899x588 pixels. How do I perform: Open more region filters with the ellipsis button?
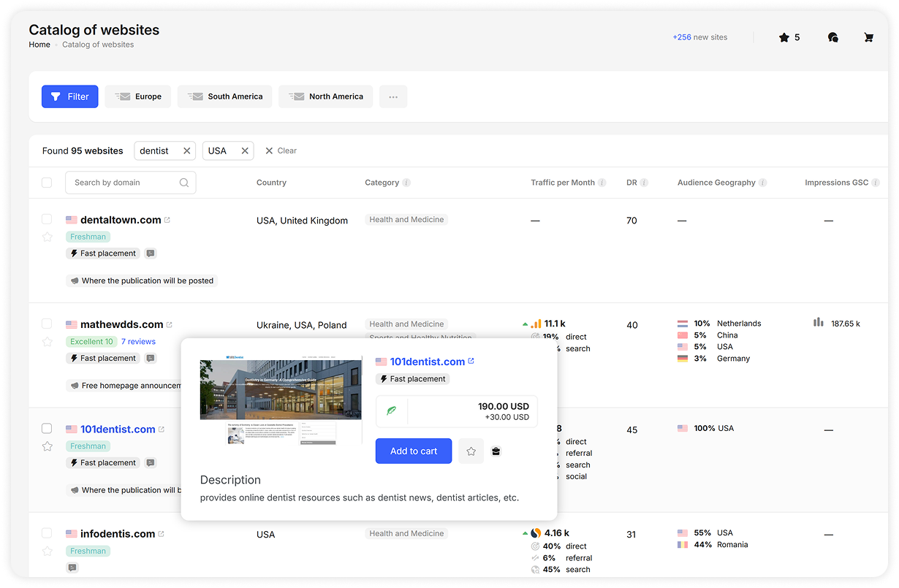tap(393, 96)
